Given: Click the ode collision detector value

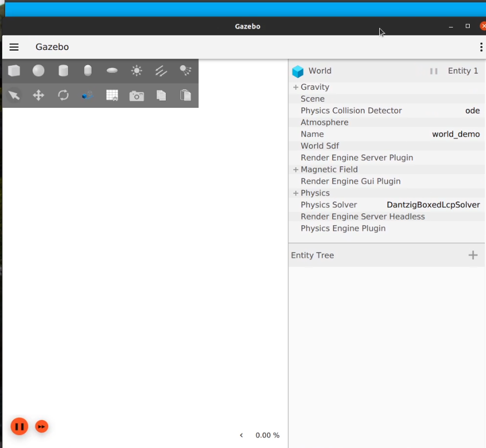Looking at the screenshot, I should (x=473, y=111).
